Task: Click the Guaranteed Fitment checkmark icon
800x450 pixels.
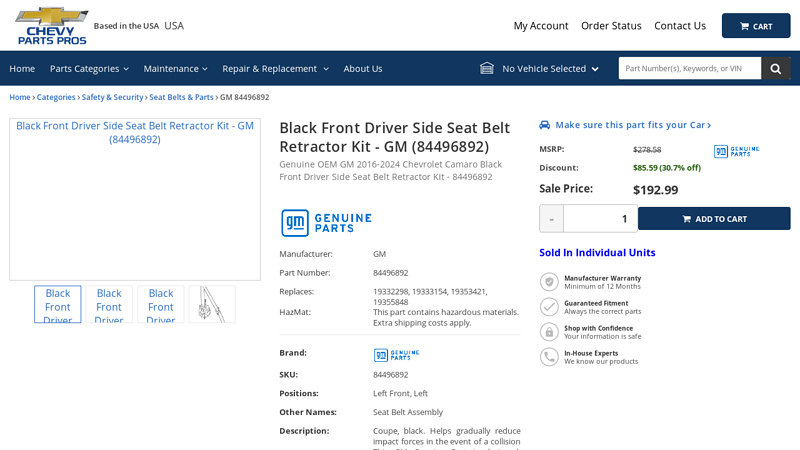Action: (x=549, y=307)
